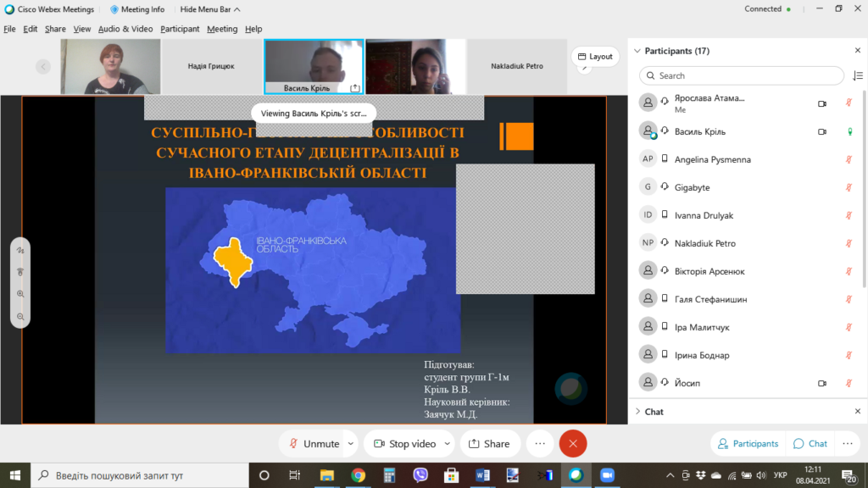Click the red Leave meeting button
This screenshot has width=868, height=488.
coord(573,443)
